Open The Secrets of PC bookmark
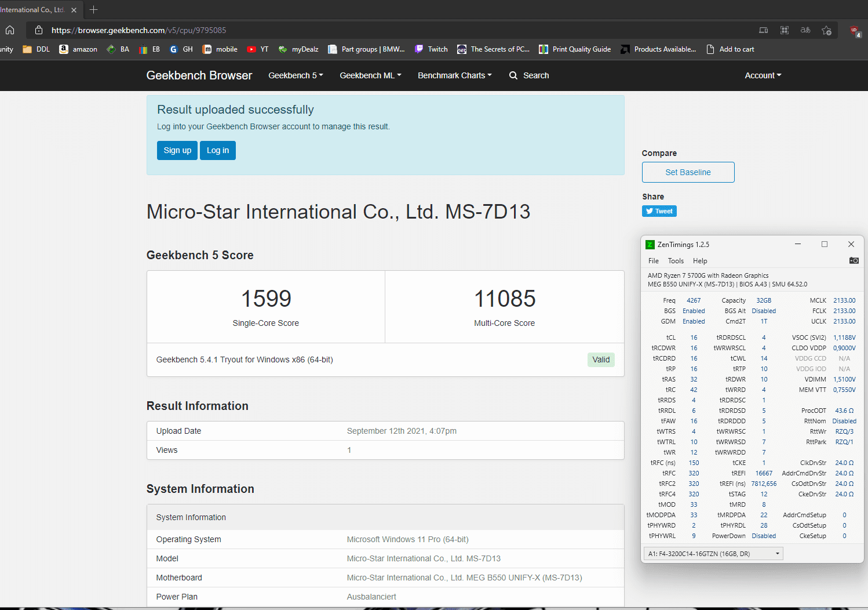Viewport: 868px width, 610px height. (x=494, y=49)
